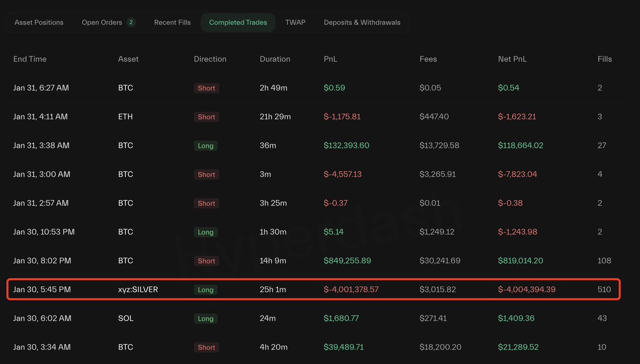Switch to the Open Orders tab
Screen dimensions: 640x364
pyautogui.click(x=102, y=22)
